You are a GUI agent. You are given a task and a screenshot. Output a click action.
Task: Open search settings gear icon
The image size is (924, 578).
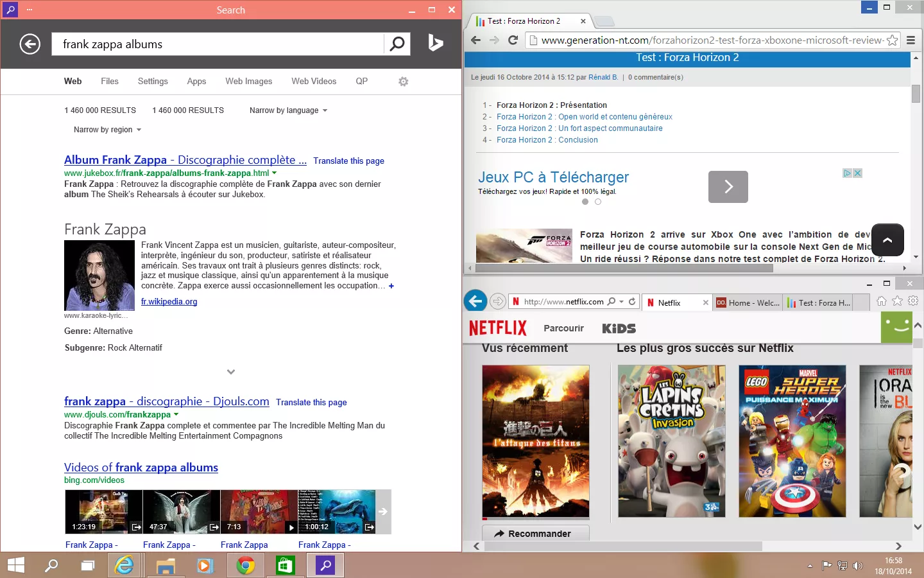pyautogui.click(x=403, y=82)
